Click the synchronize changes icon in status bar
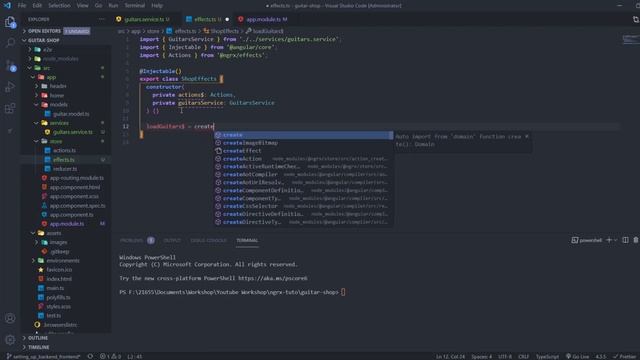Screen dimensions: 640x360 coord(90,356)
